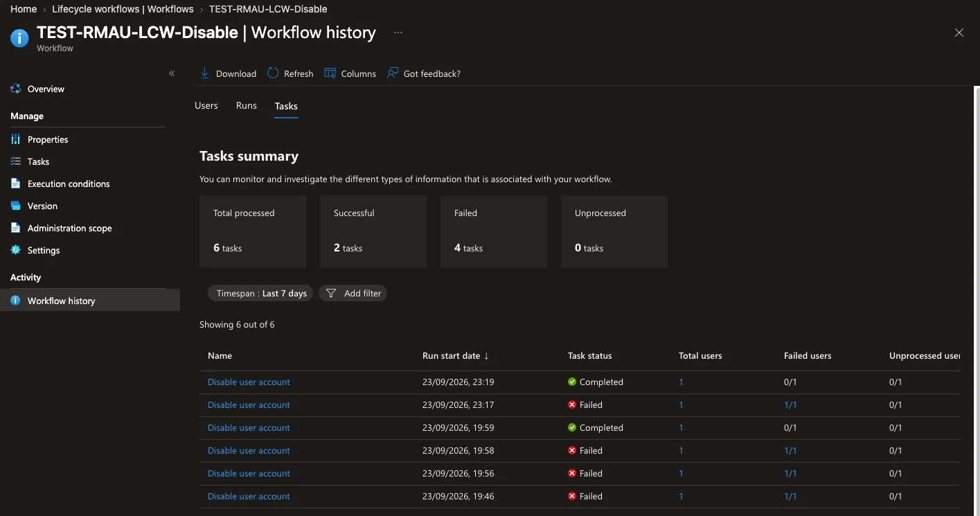
Task: Click the Completed status on 23:19 row
Action: click(x=596, y=382)
